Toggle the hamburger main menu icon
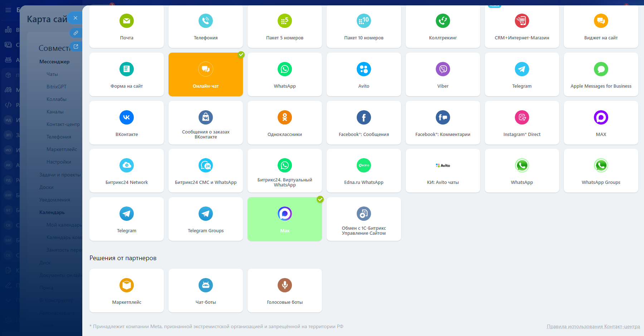Screen dimensions: 644x336 (x=8, y=10)
